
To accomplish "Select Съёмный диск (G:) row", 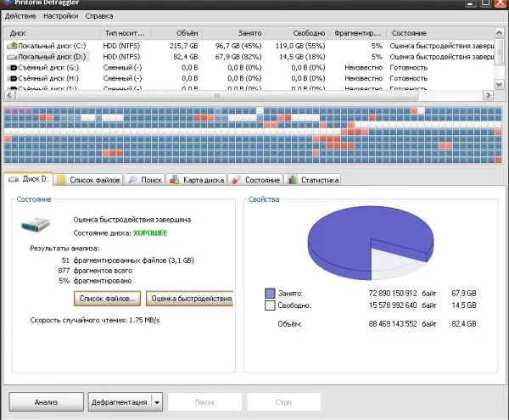I will tap(250, 68).
